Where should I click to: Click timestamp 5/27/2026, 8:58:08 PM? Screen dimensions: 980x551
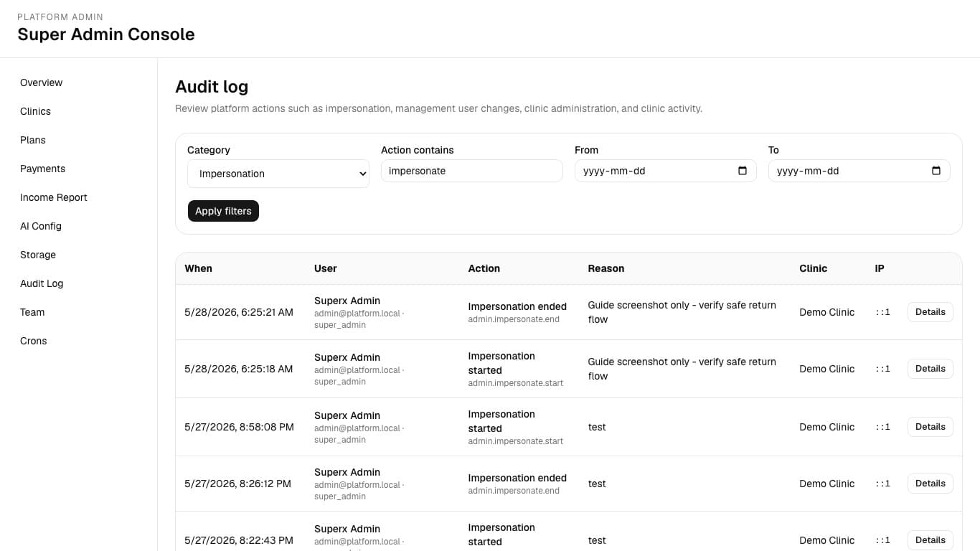click(239, 427)
